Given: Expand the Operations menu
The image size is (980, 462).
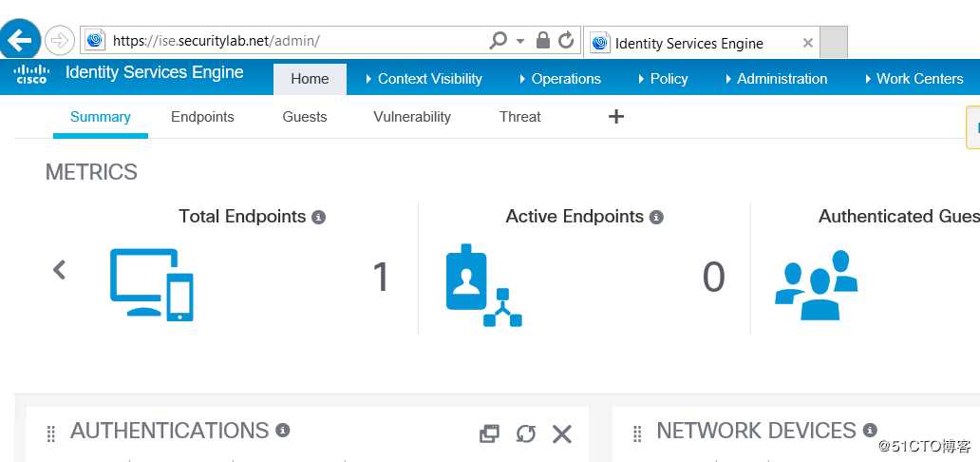Looking at the screenshot, I should (x=560, y=79).
